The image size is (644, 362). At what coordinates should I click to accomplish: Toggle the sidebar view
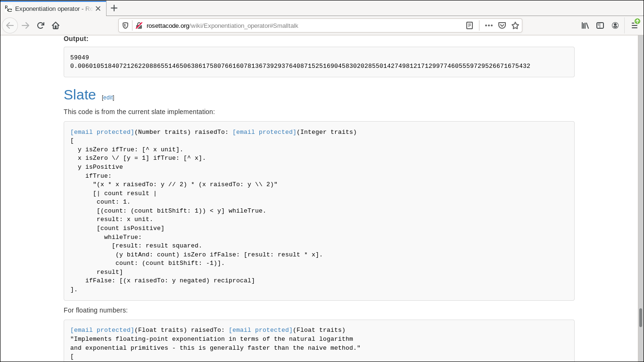(600, 25)
